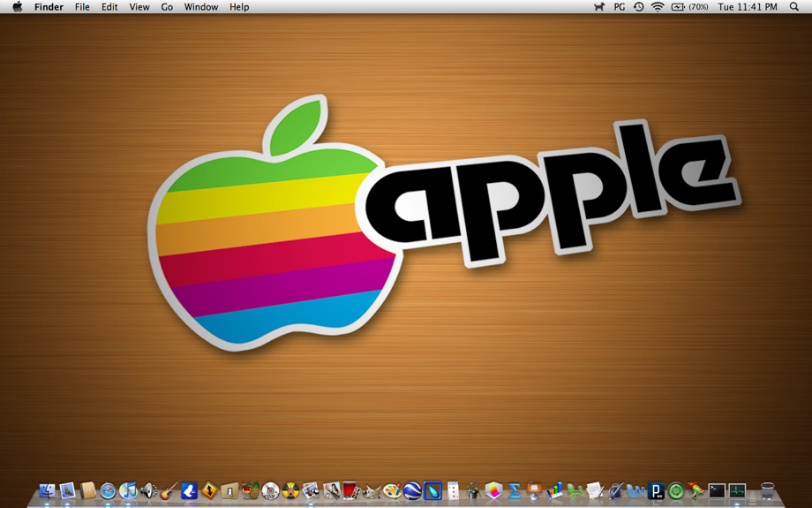Screen dimensions: 812x508
Task: Launch the green circular sync app
Action: [x=676, y=490]
